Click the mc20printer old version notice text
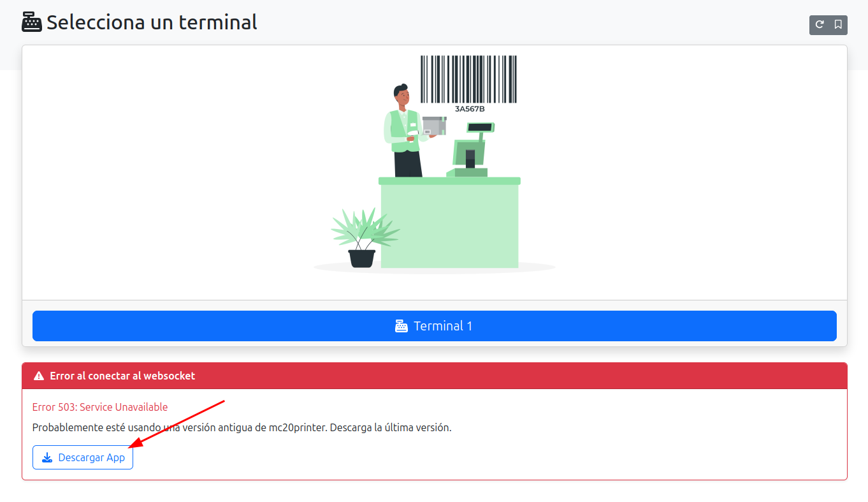 (242, 427)
